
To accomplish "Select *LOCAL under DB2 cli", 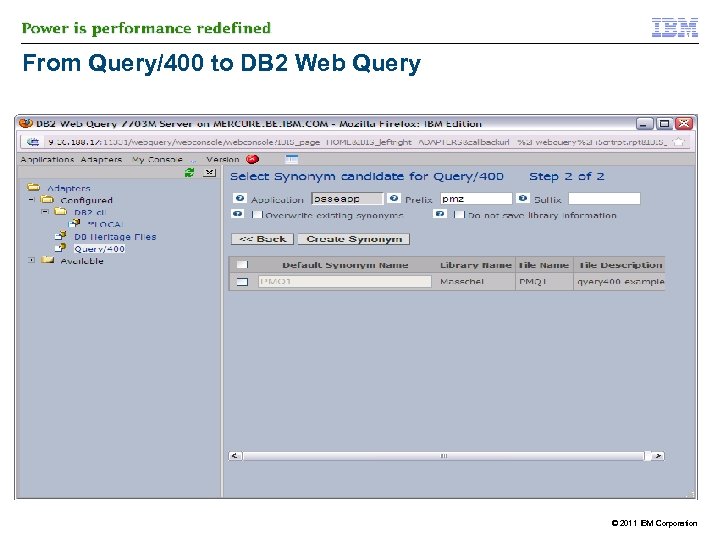I will tap(106, 225).
